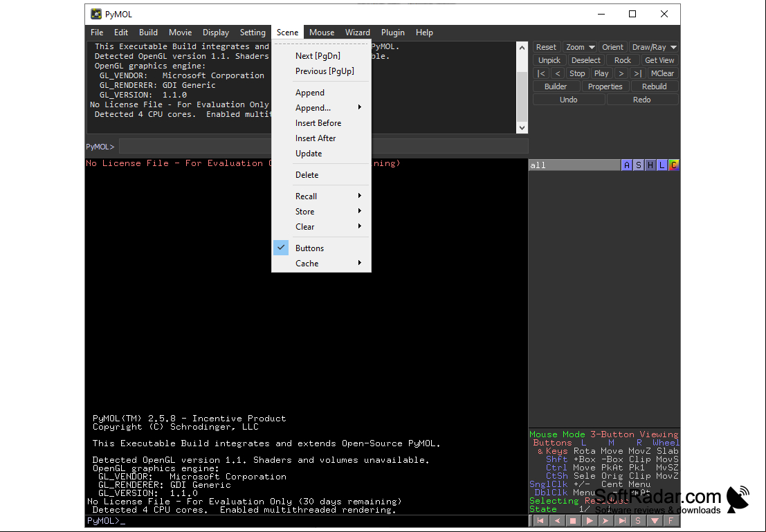Open the L (Label) menu for all
Image resolution: width=766 pixels, height=532 pixels.
click(662, 165)
